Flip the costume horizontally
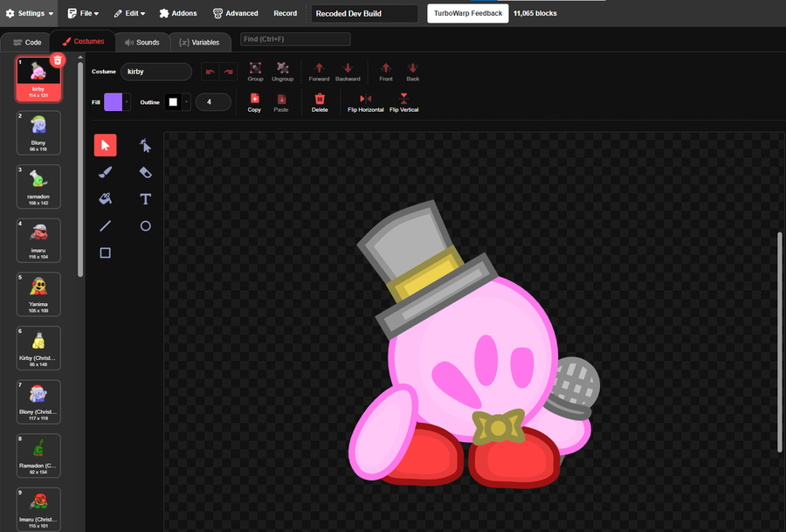Image resolution: width=786 pixels, height=532 pixels. coord(365,103)
